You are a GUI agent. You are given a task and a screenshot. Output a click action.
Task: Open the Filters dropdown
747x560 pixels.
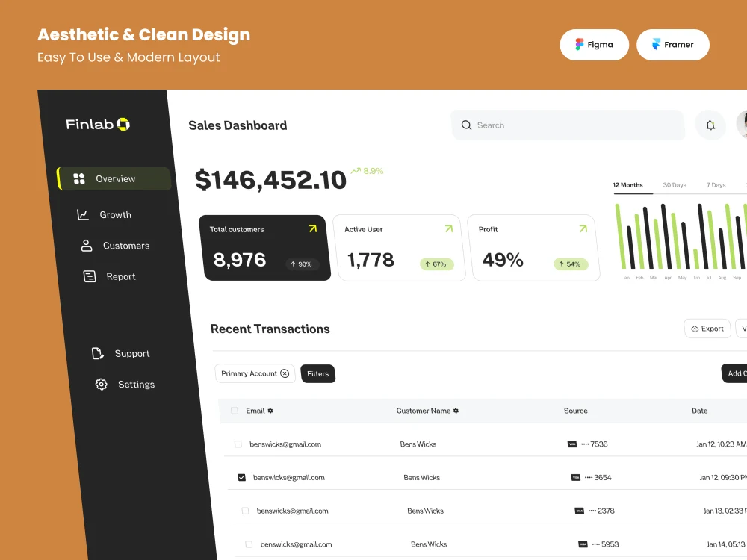point(317,373)
